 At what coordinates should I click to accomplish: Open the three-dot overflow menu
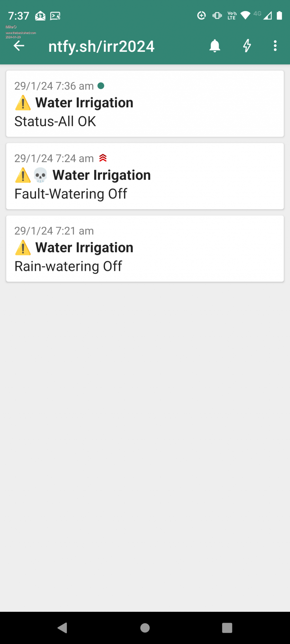pos(275,46)
